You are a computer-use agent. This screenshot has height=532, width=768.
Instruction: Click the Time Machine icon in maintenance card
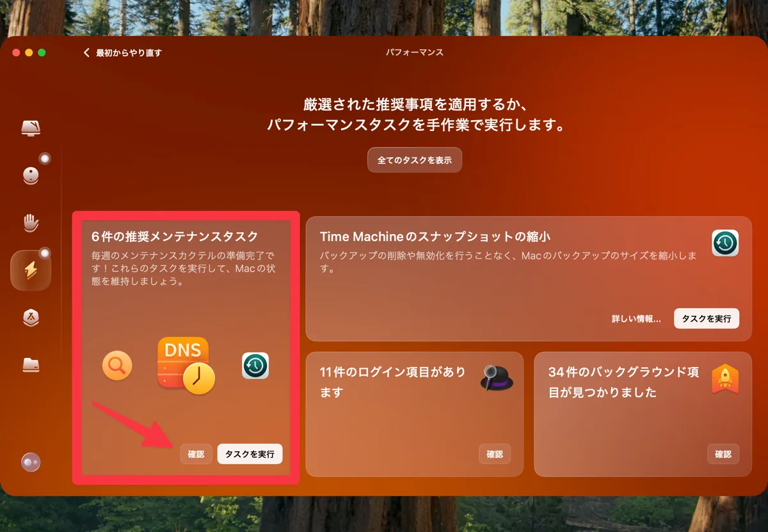pyautogui.click(x=255, y=366)
